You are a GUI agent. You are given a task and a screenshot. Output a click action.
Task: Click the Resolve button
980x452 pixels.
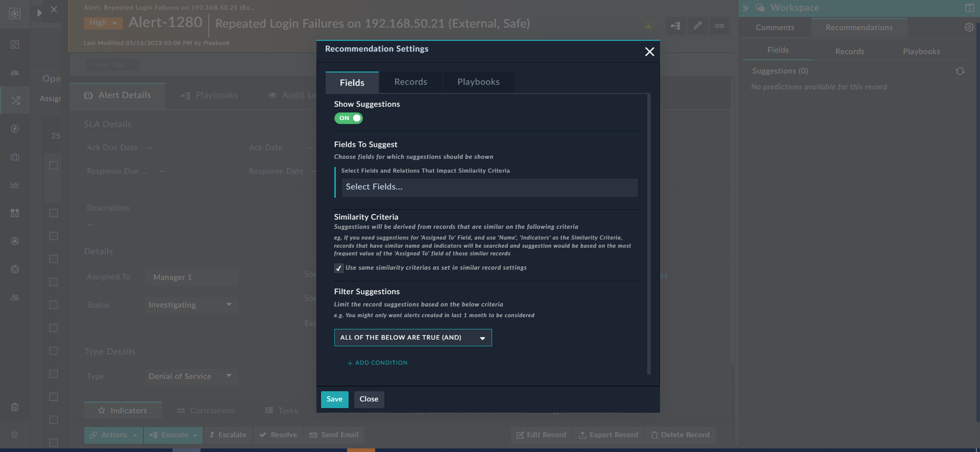click(x=278, y=435)
